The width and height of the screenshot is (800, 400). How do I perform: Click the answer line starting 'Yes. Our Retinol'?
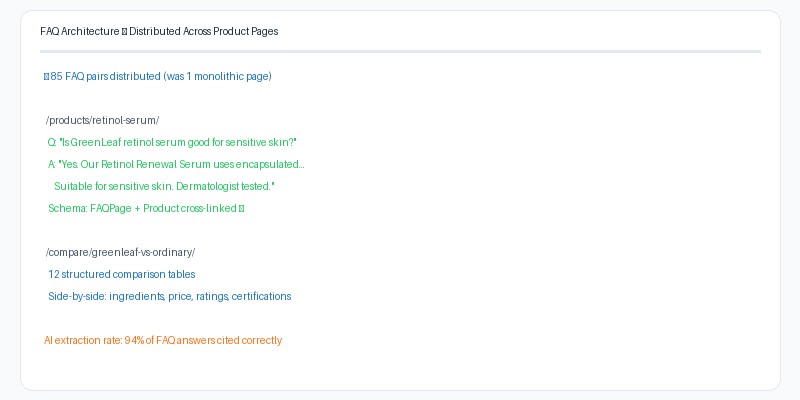[176, 164]
